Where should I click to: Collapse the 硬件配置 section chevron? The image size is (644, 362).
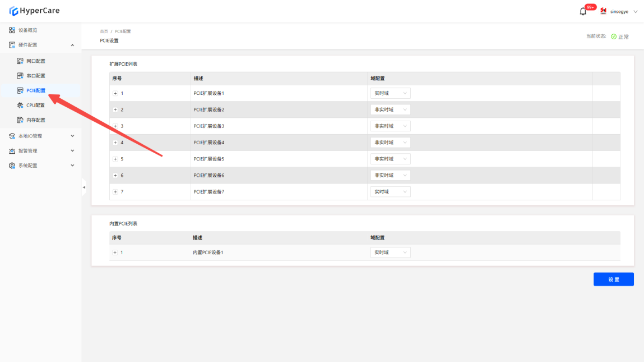coord(72,45)
